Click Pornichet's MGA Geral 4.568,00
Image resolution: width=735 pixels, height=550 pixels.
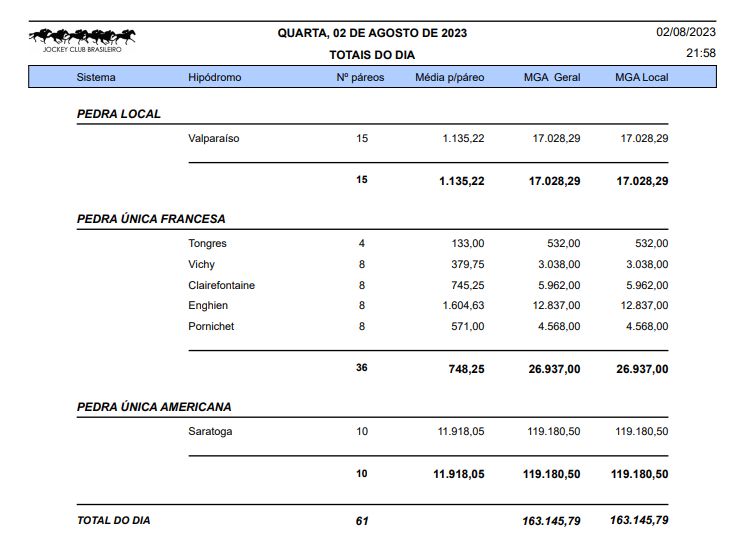[559, 326]
